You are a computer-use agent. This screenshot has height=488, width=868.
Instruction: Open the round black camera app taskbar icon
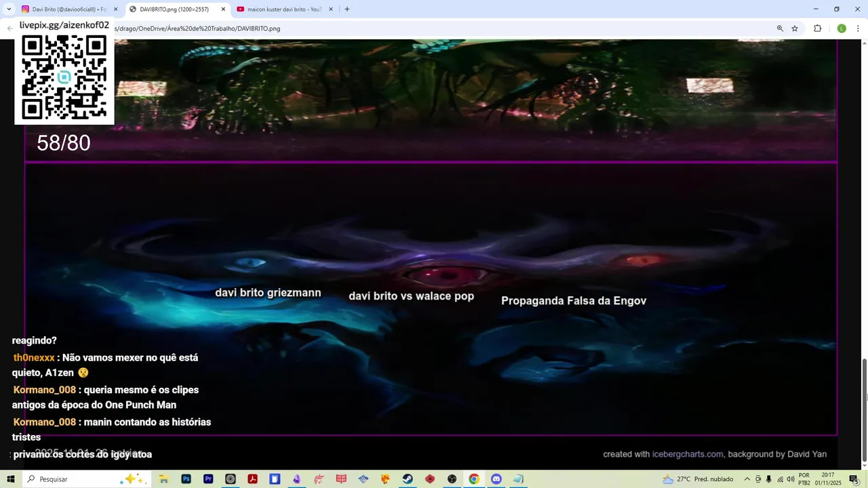[231, 479]
